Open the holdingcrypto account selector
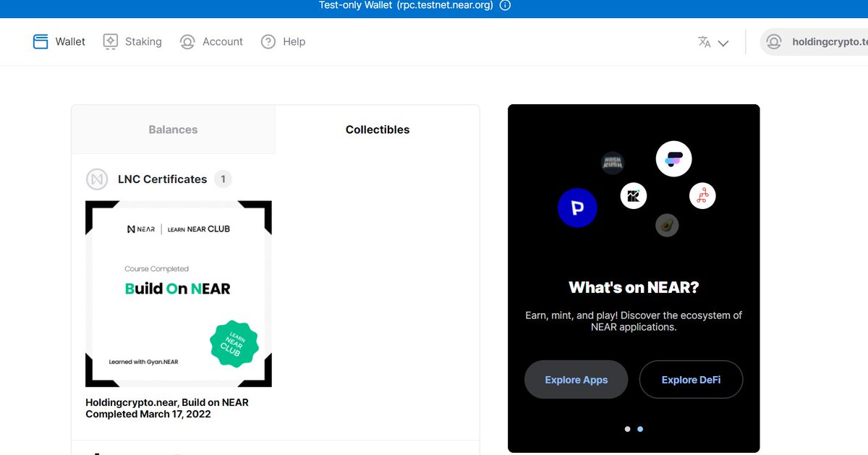 pyautogui.click(x=814, y=42)
